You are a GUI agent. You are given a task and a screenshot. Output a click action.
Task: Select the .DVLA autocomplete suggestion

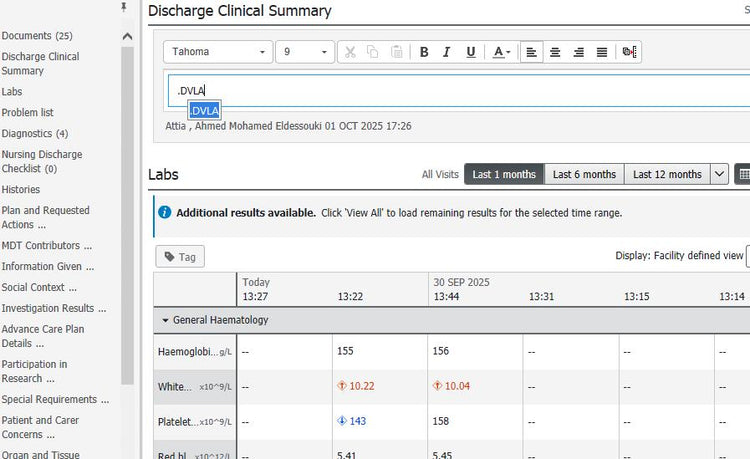tap(204, 110)
